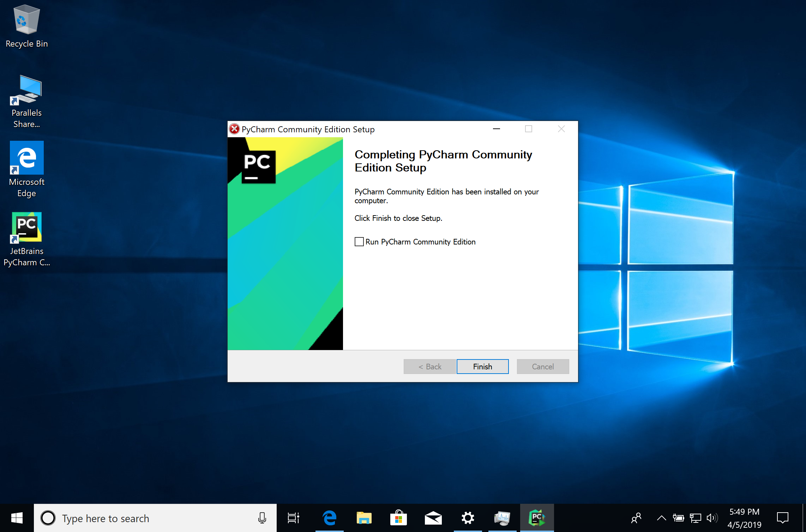Minimize the PyCharm Setup window
806x532 pixels.
click(497, 129)
